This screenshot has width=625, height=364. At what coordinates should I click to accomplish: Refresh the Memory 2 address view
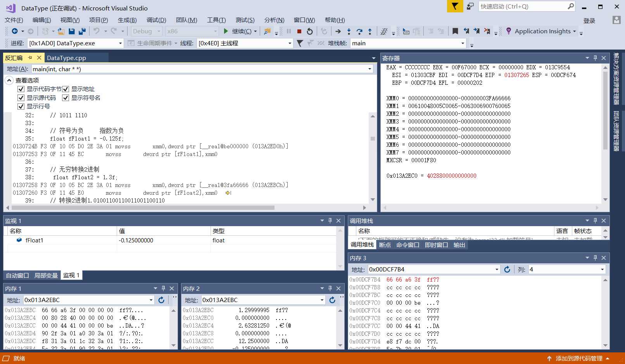click(x=332, y=300)
